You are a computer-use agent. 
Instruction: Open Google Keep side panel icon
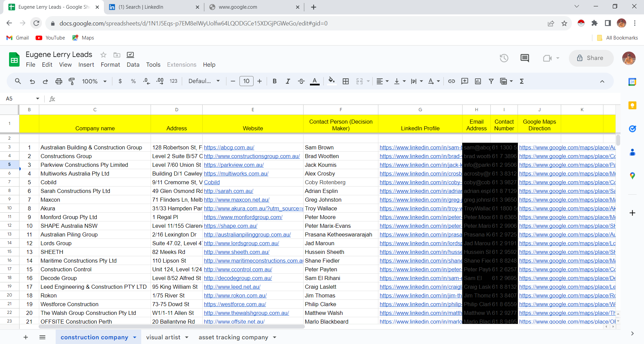[632, 105]
